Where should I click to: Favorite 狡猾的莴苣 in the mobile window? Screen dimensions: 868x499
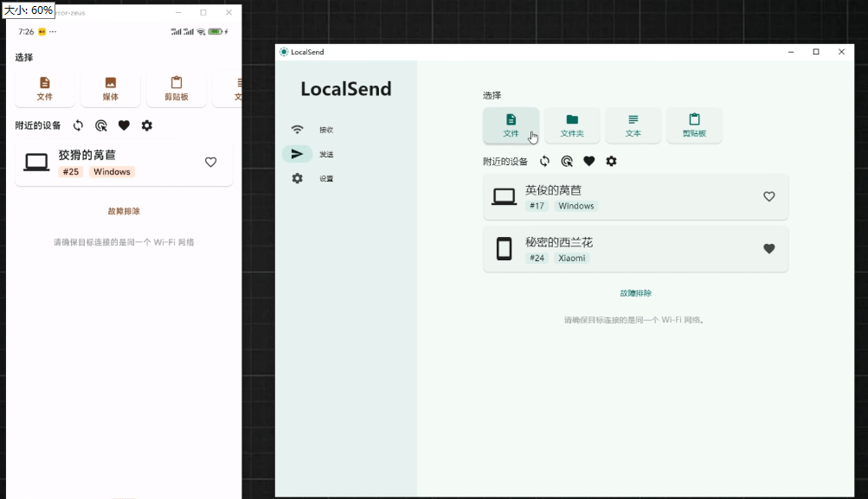210,162
